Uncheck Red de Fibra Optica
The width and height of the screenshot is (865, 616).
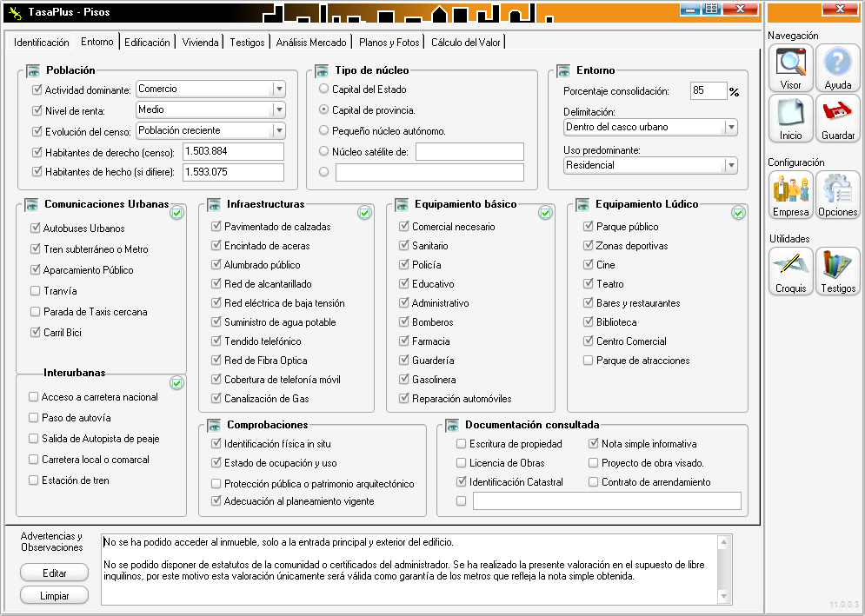pyautogui.click(x=217, y=361)
